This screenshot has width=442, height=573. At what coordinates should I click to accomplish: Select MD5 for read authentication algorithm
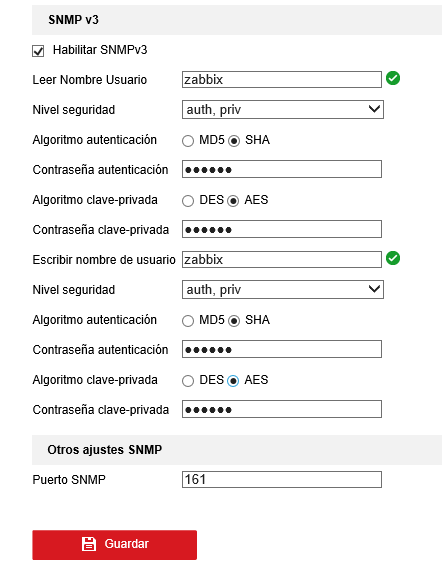pos(188,141)
